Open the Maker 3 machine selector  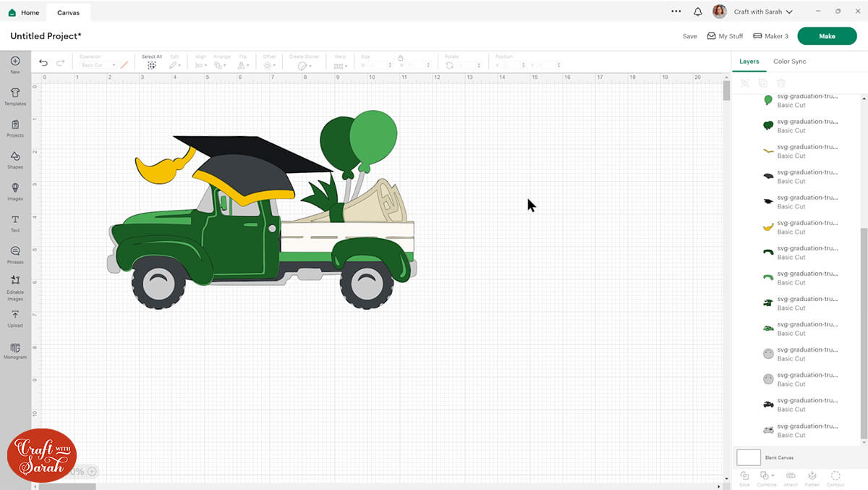coord(770,36)
